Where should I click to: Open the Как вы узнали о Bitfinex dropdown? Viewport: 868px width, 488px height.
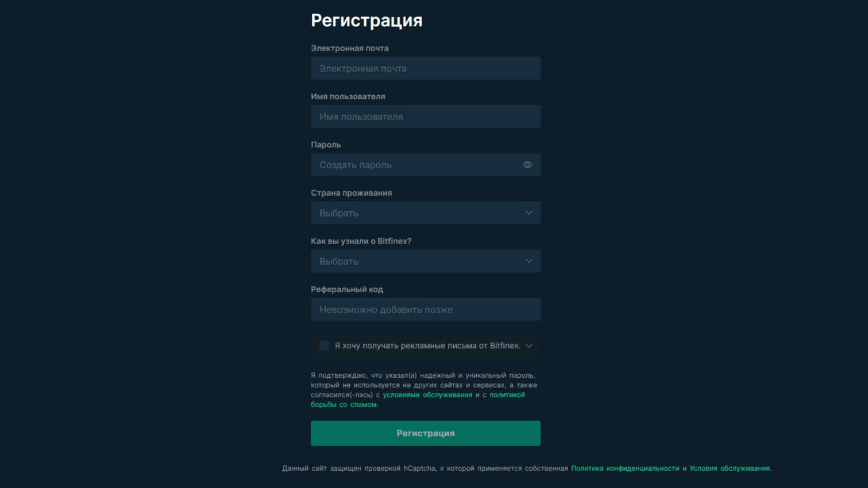425,261
